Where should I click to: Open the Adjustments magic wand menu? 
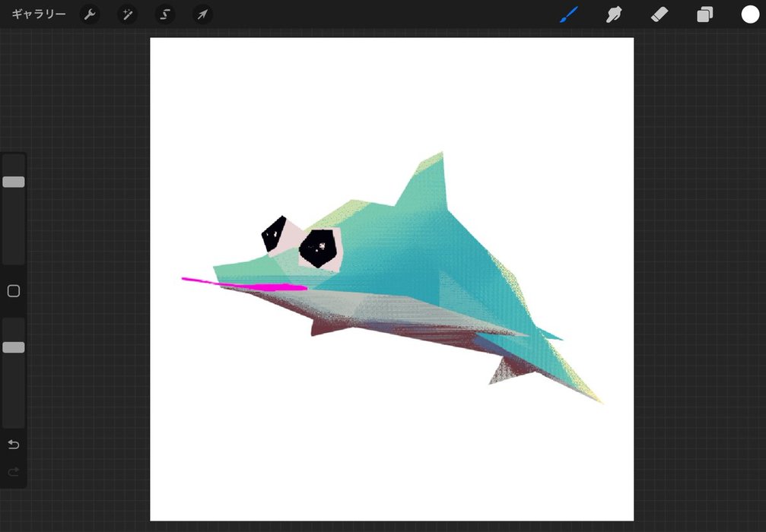click(x=127, y=14)
